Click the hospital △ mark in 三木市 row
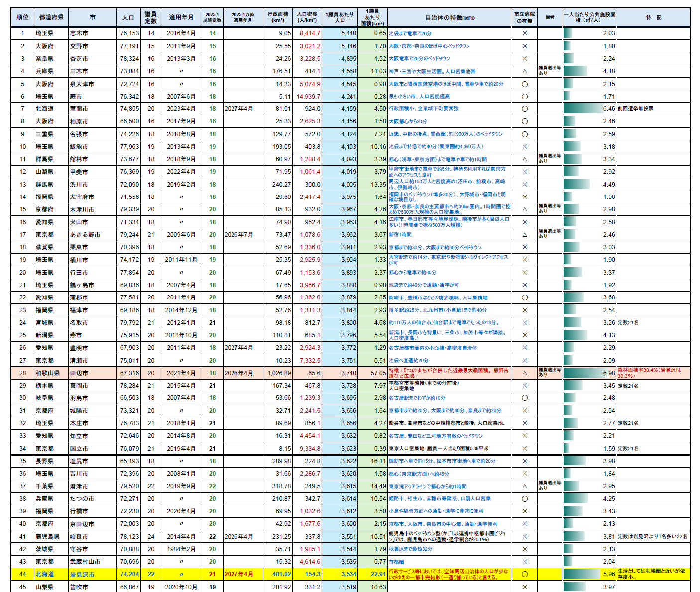The height and width of the screenshot is (592, 700). pyautogui.click(x=524, y=71)
